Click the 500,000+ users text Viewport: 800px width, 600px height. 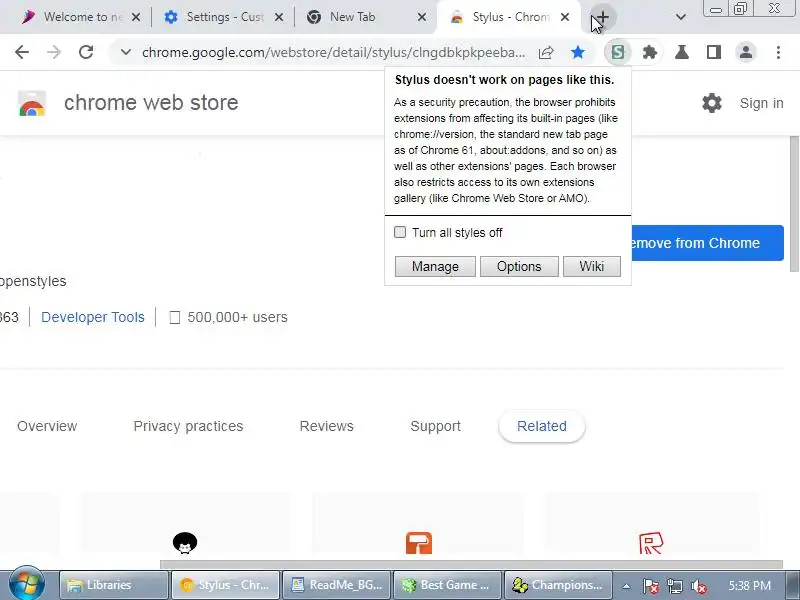tap(237, 317)
